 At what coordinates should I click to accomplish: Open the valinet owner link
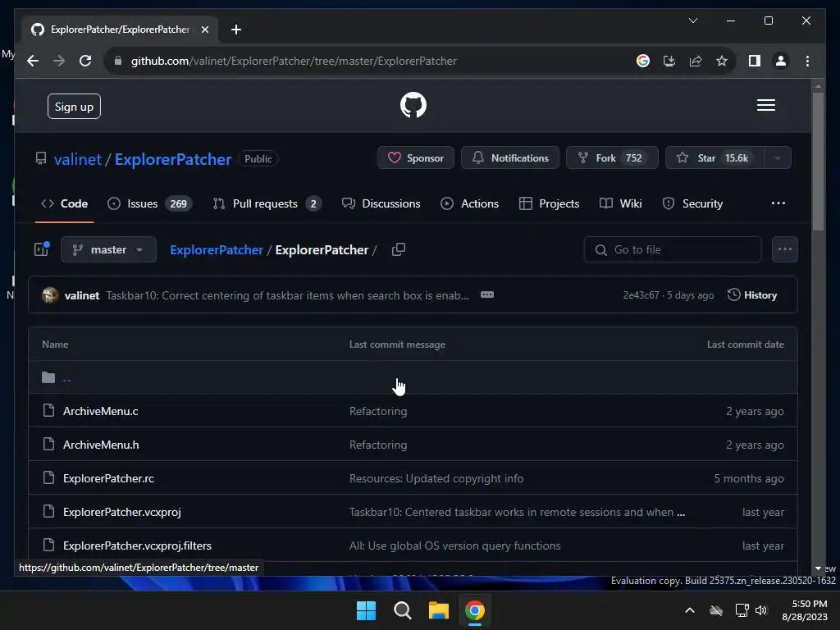(78, 159)
